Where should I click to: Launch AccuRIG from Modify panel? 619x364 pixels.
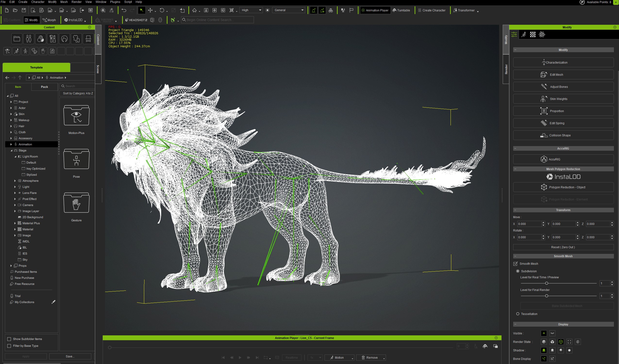563,159
